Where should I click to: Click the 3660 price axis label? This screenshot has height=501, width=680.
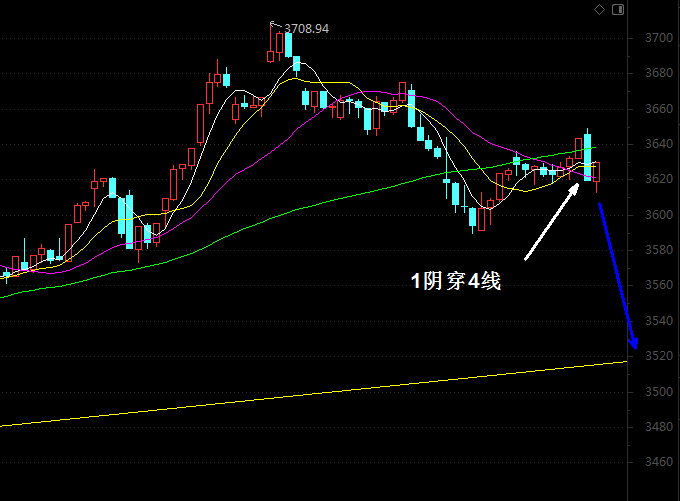coord(659,108)
